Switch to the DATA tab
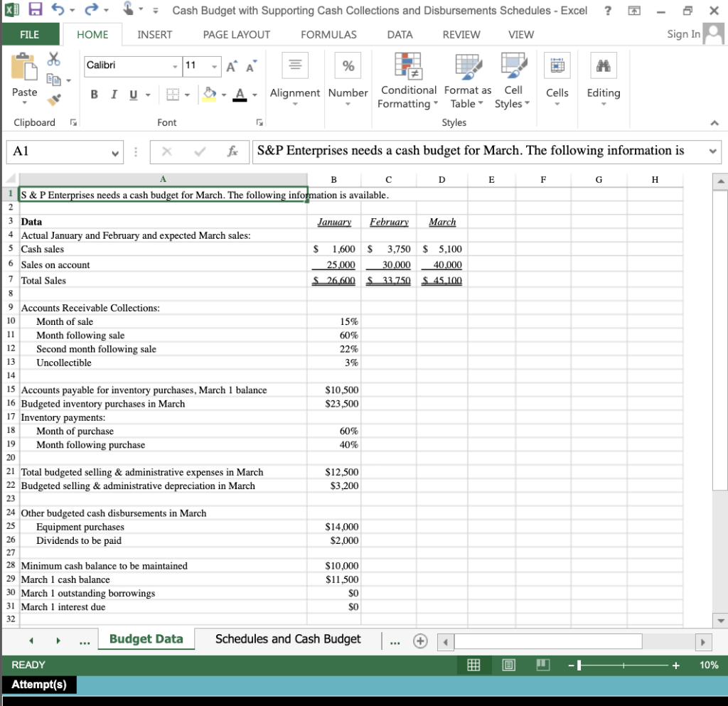728x706 pixels. point(400,35)
